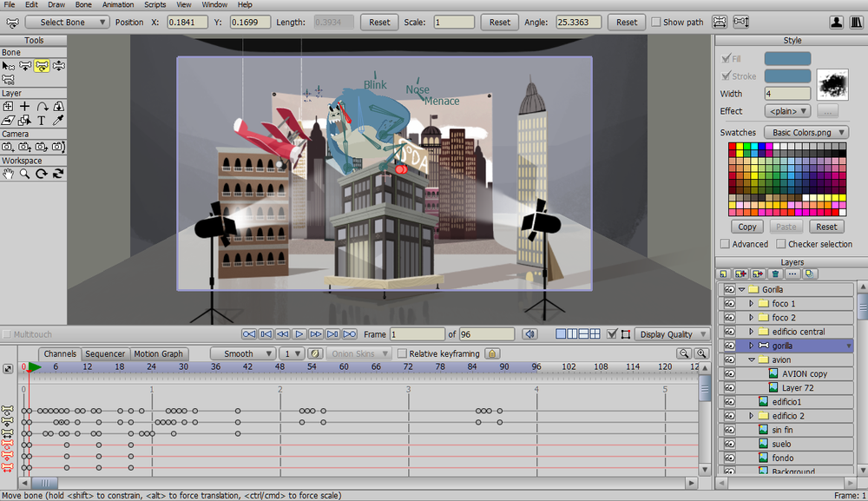Open the layer settings ellipsis button
The image size is (868, 501).
point(792,274)
